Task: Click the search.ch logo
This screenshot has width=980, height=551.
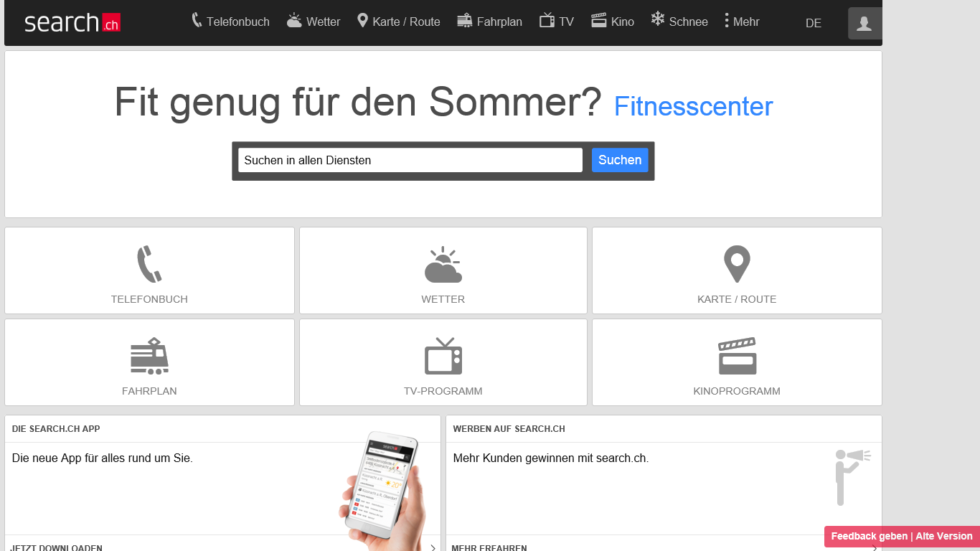Action: coord(72,22)
